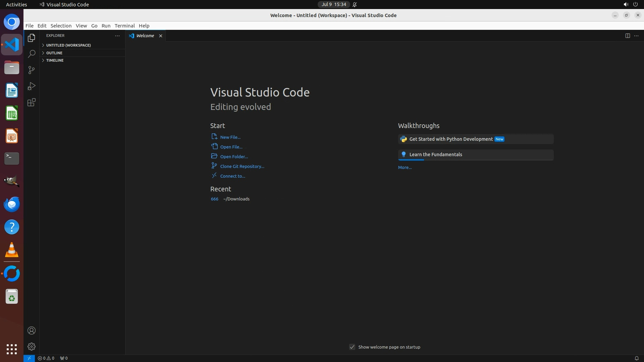Expand the Untitled (Workspace) section
This screenshot has width=644, height=362.
click(68, 45)
